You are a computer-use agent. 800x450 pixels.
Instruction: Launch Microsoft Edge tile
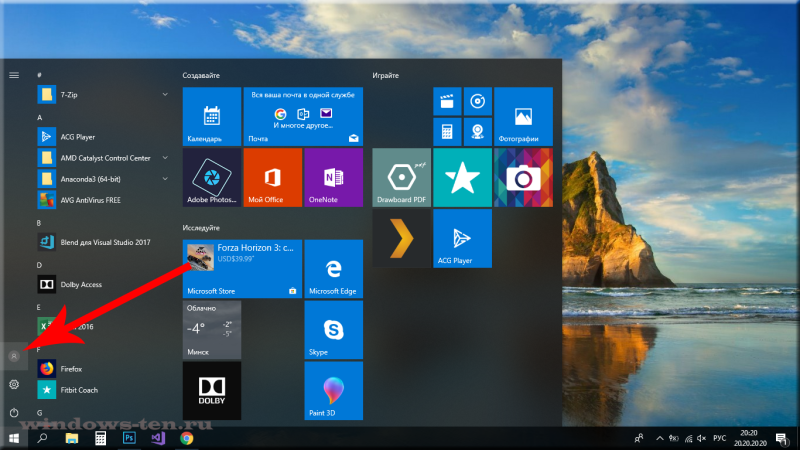334,269
